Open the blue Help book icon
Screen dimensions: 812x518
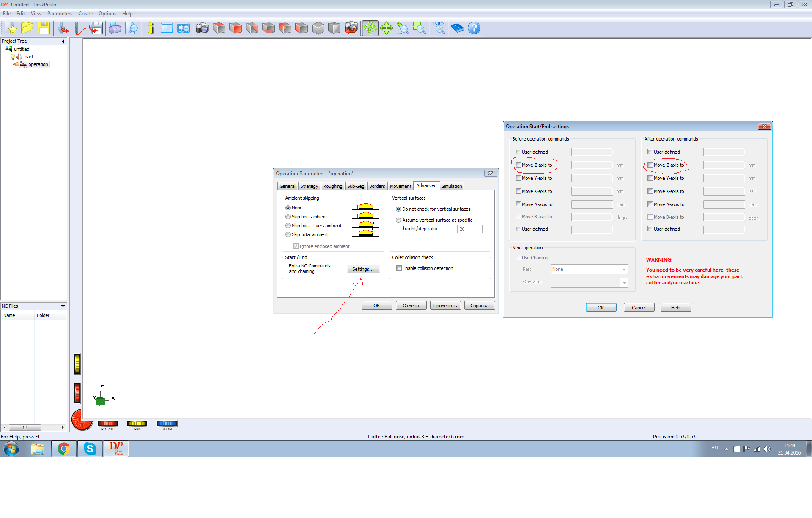tap(457, 28)
